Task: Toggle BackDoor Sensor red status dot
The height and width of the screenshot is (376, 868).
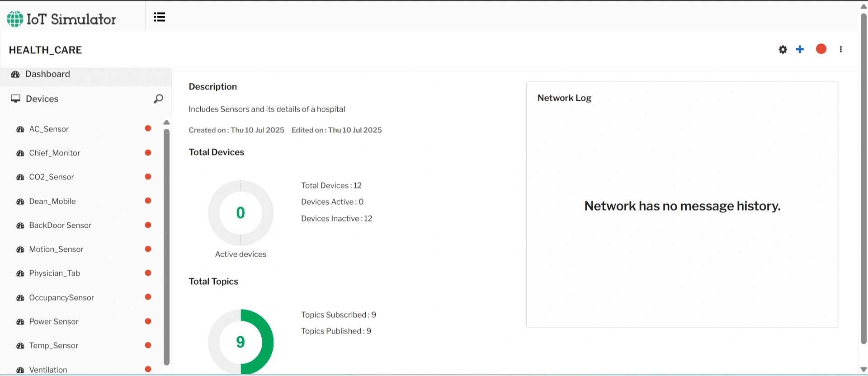Action: [148, 225]
